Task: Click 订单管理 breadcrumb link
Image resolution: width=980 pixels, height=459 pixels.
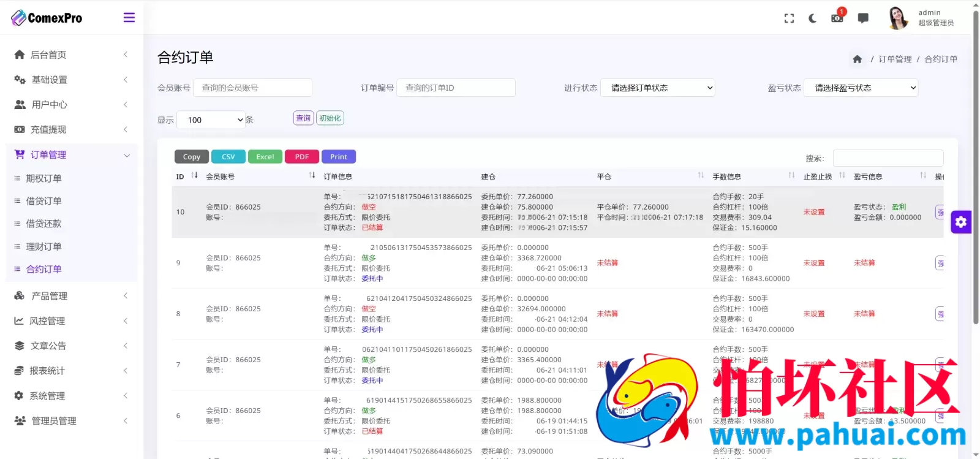Action: pos(895,59)
